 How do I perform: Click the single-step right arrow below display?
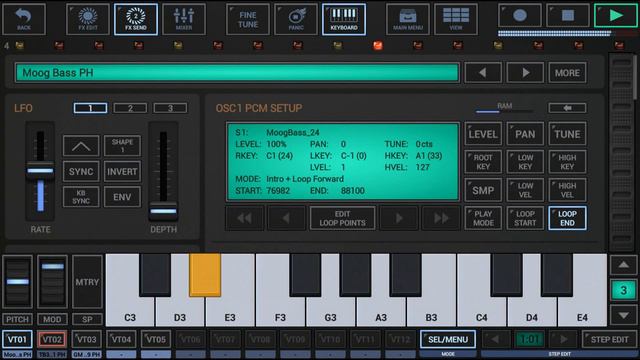pyautogui.click(x=399, y=218)
